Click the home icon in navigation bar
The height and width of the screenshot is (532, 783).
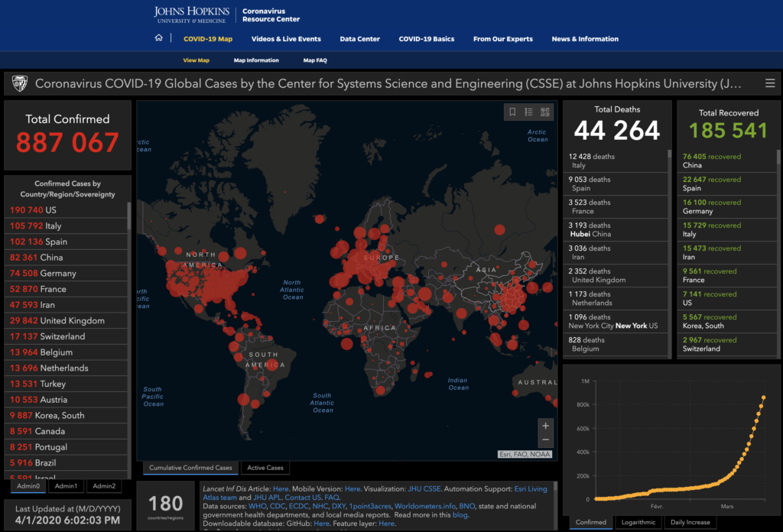pos(159,38)
